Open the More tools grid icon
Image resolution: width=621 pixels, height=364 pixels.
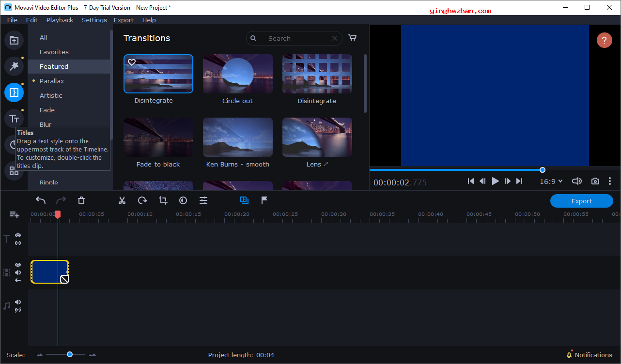pyautogui.click(x=14, y=171)
